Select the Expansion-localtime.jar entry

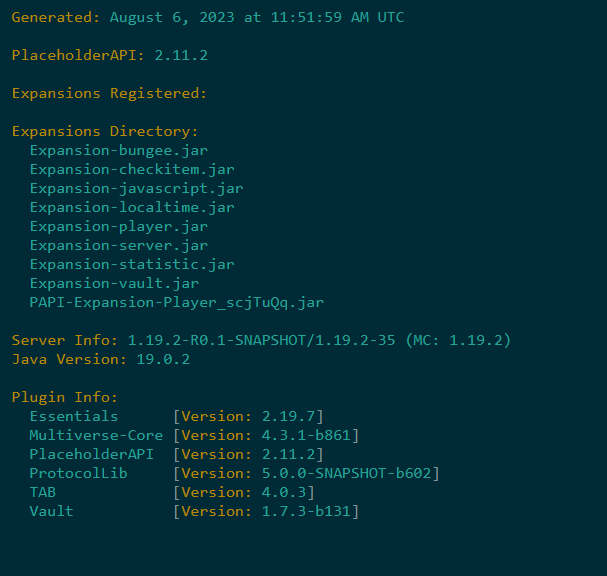(x=132, y=207)
